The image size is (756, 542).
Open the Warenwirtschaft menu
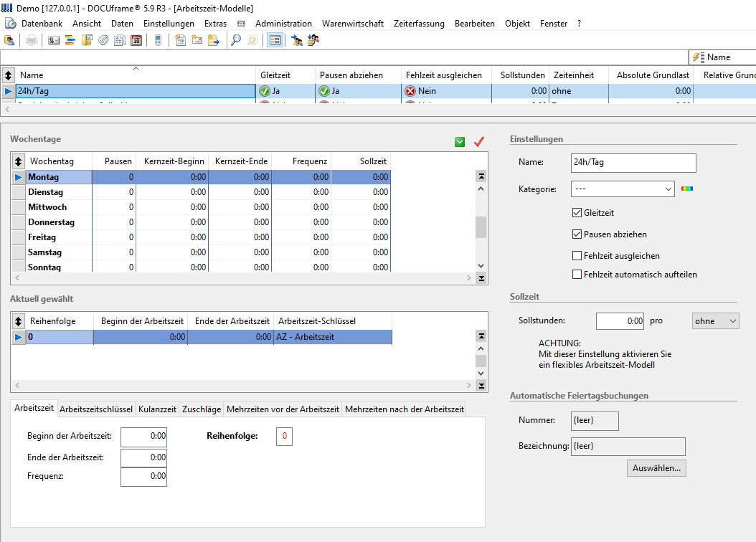pos(353,24)
